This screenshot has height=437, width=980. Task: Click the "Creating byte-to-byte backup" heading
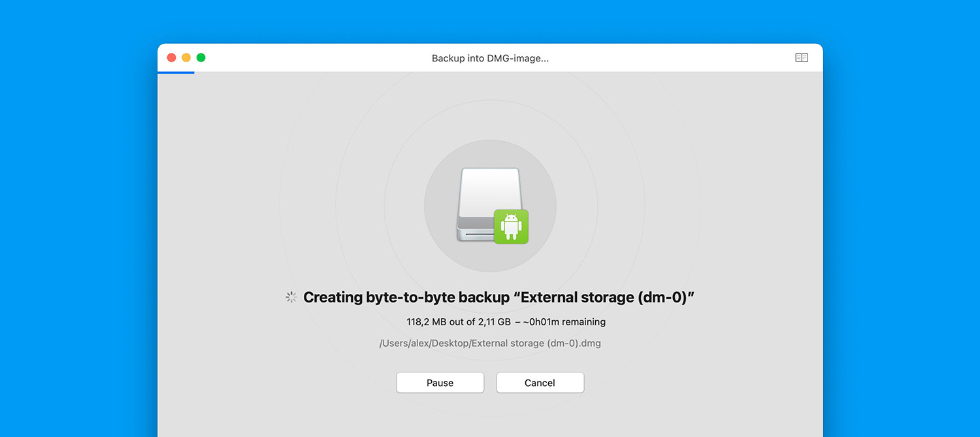(x=406, y=297)
